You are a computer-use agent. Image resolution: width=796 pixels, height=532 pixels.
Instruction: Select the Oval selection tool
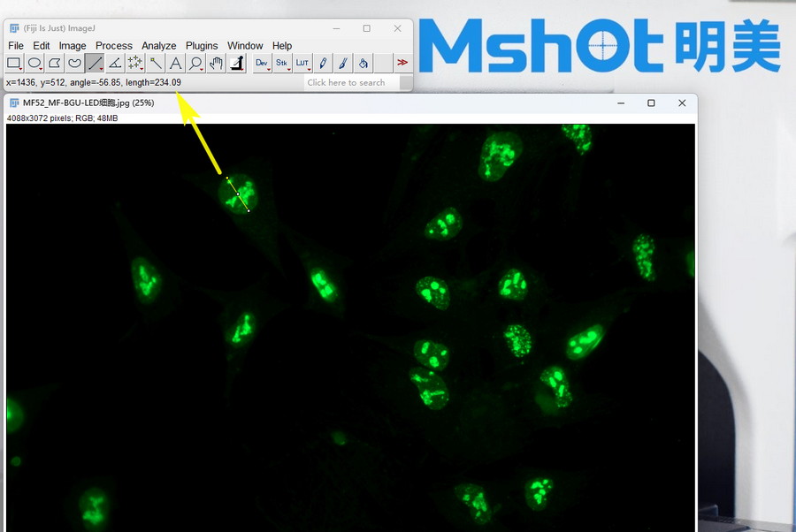point(34,63)
